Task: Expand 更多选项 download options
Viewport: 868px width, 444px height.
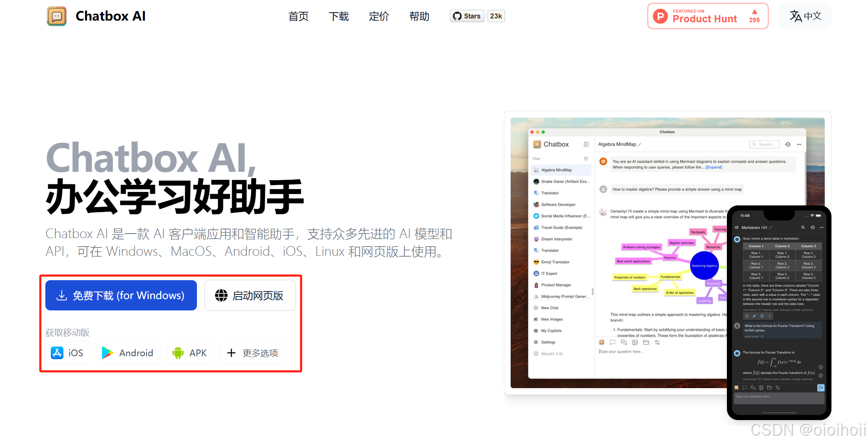Action: click(253, 353)
